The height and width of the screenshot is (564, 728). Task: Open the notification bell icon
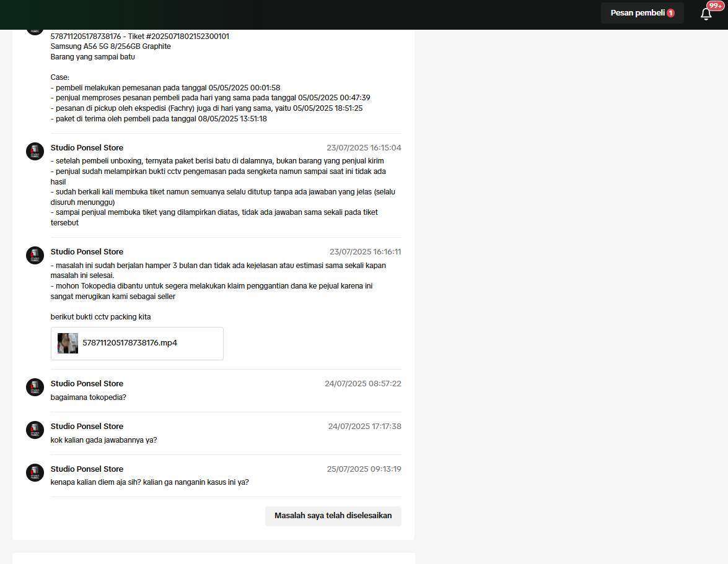tap(706, 14)
